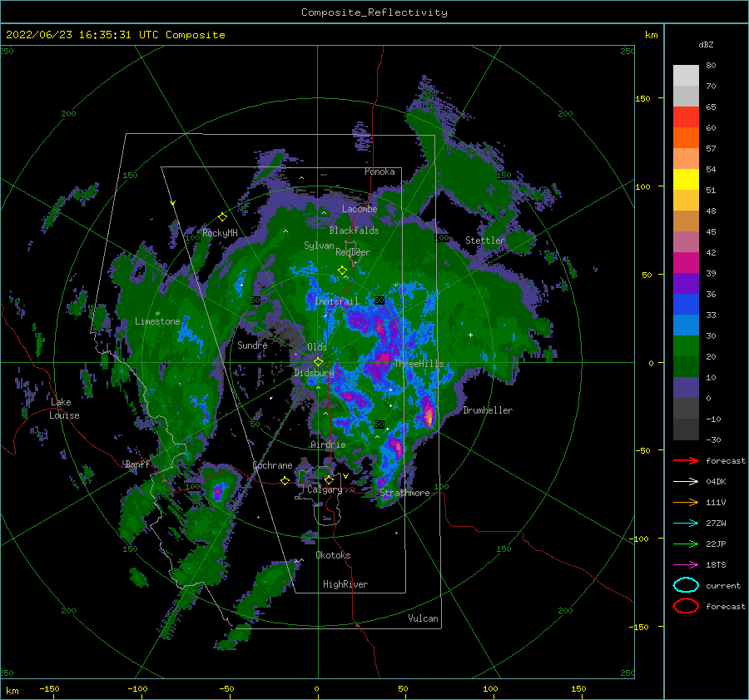The height and width of the screenshot is (700, 749).
Task: Click the red forecast arrow in legend
Action: coord(686,460)
